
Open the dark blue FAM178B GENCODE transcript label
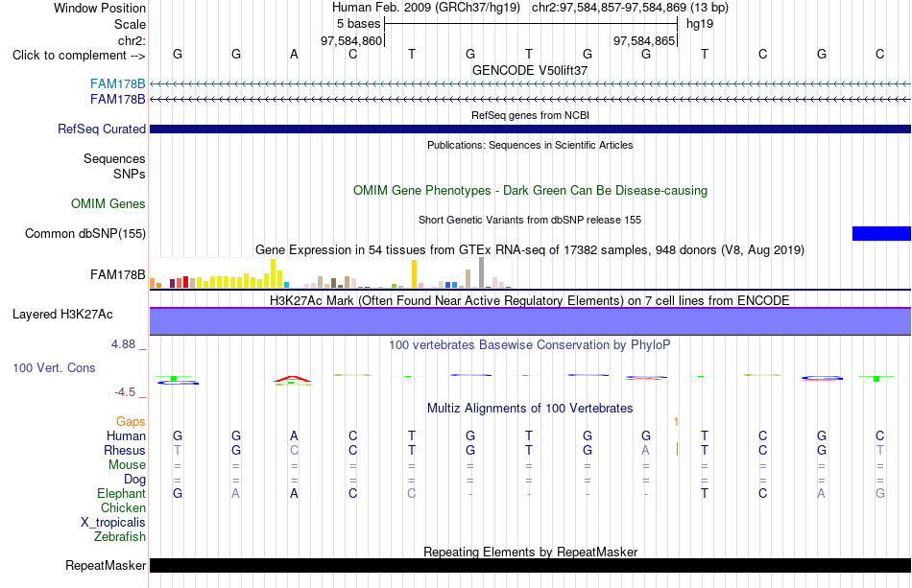pos(117,100)
